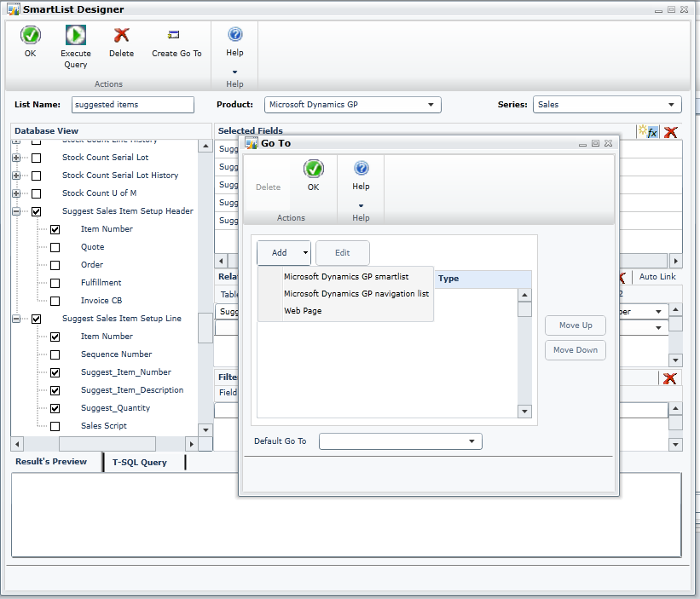The image size is (700, 599).
Task: Collapse Suggest Sales Item Setup Header node
Action: point(16,211)
